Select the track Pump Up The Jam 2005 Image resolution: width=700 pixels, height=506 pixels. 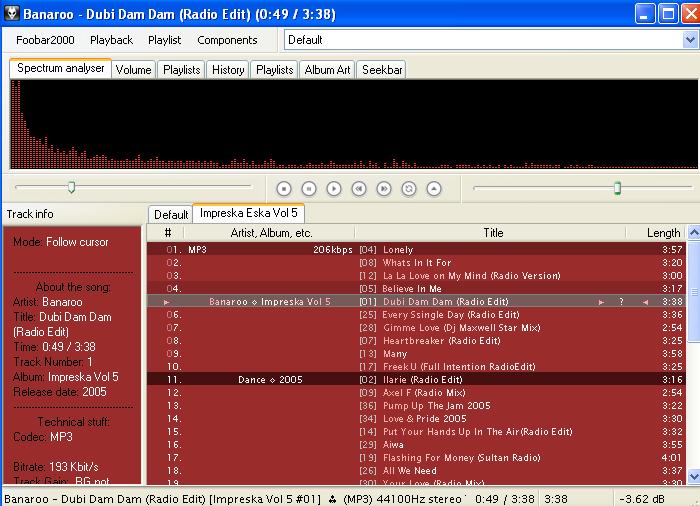tap(416, 405)
